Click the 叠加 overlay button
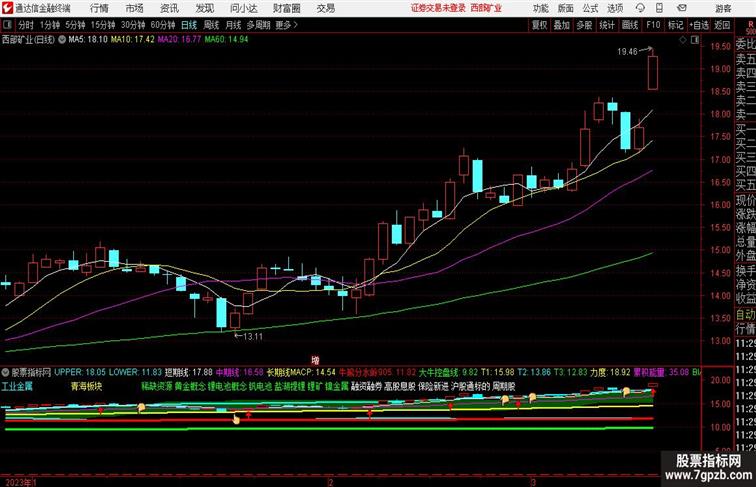 click(x=562, y=25)
